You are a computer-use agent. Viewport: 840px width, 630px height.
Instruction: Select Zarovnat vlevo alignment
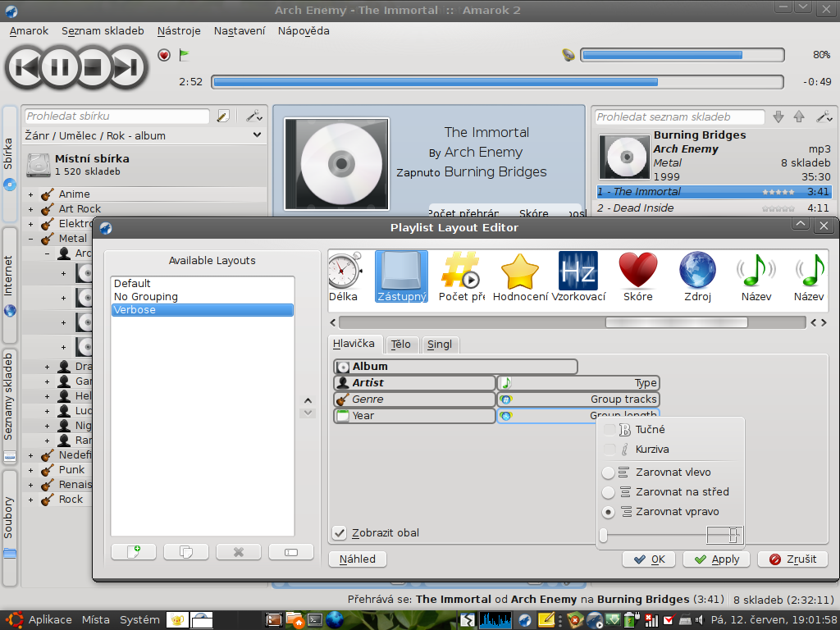(608, 472)
